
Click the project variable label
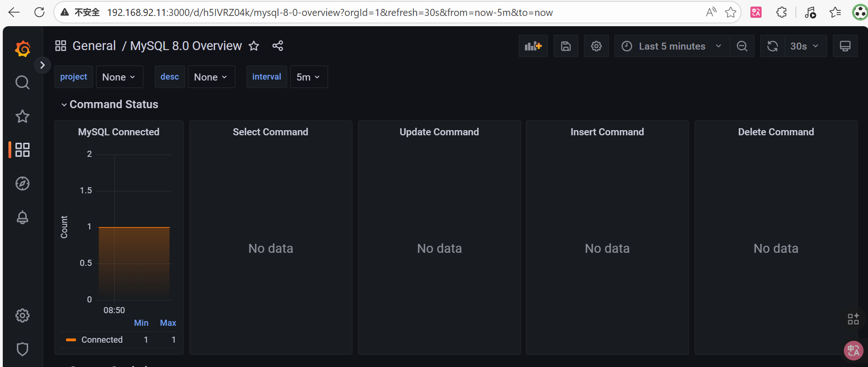point(74,77)
